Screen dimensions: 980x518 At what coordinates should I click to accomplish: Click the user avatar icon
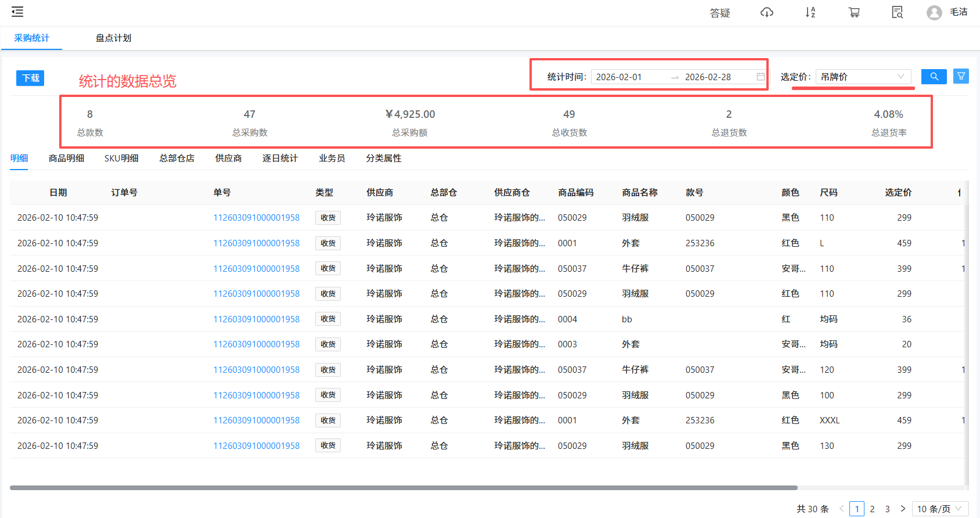click(x=934, y=12)
